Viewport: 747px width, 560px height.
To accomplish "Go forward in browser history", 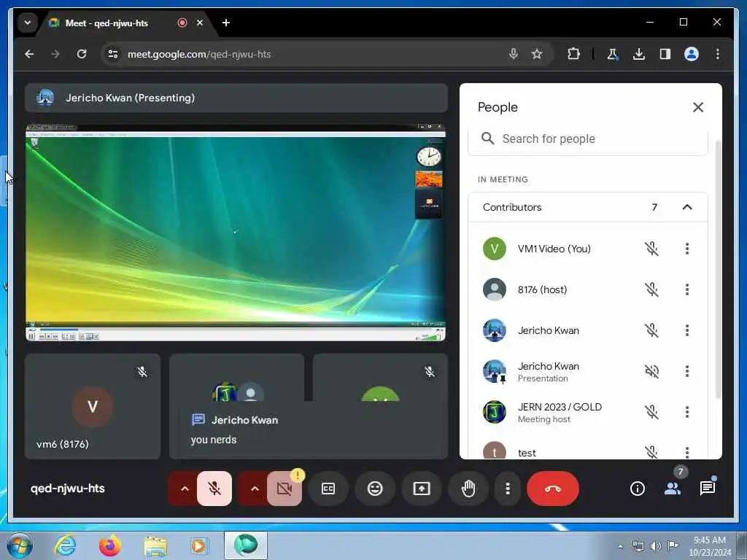I will point(55,54).
